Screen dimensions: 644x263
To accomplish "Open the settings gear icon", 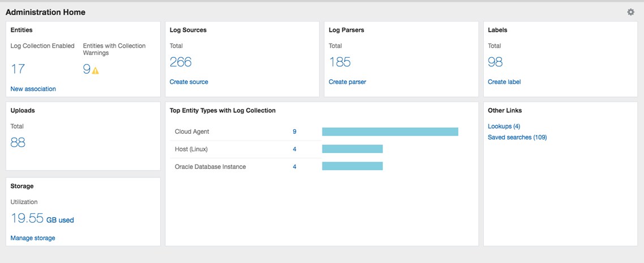I will coord(630,12).
